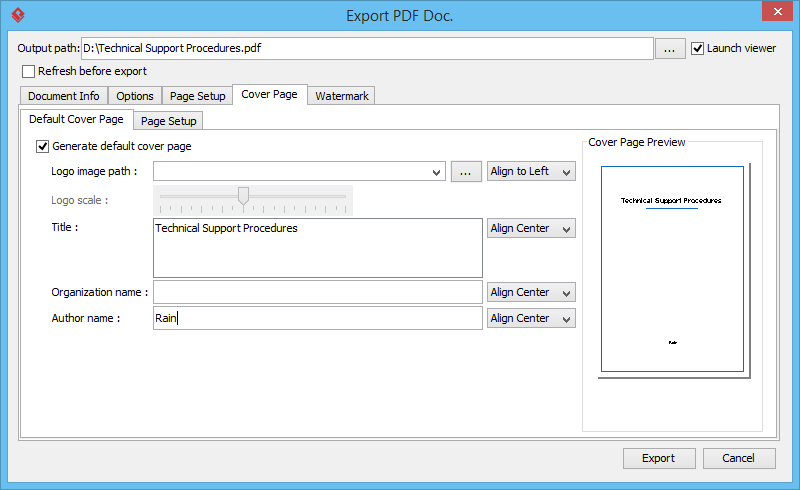Screen dimensions: 800x490
Task: Browse for logo image with ellipsis button
Action: coord(466,172)
